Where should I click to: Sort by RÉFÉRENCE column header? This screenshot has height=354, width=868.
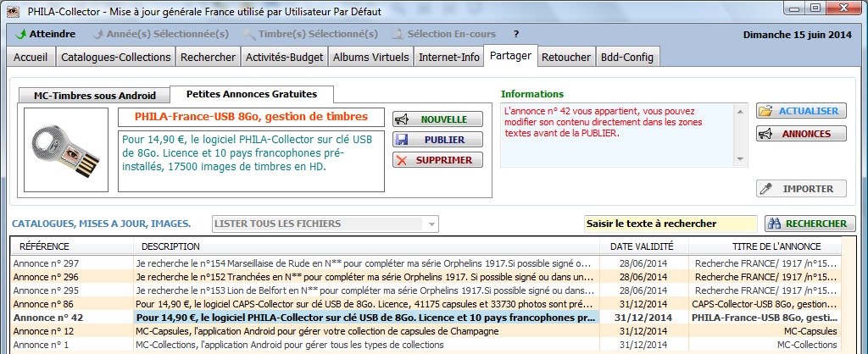(72, 246)
